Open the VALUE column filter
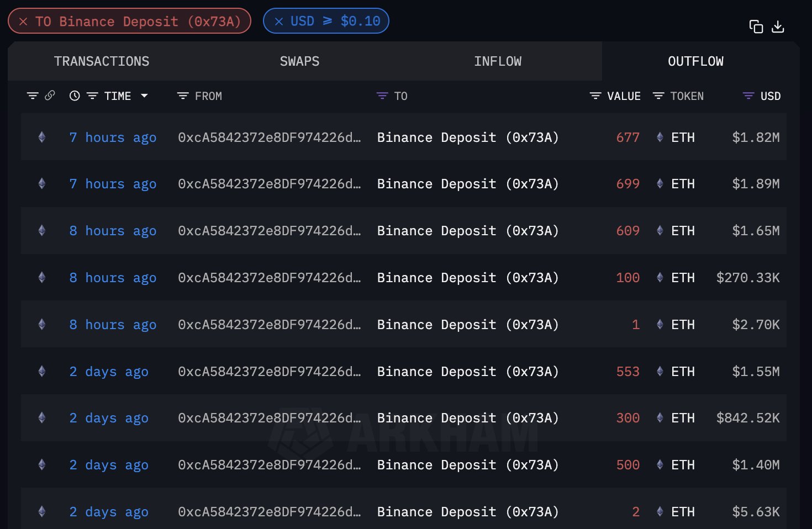The height and width of the screenshot is (529, 812). 595,96
